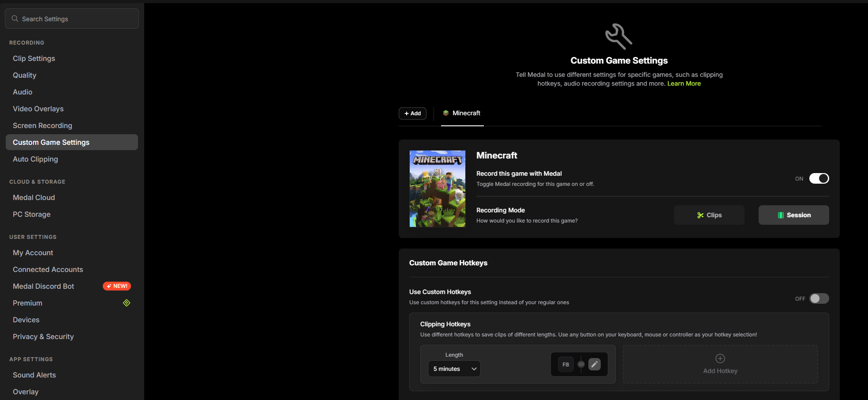This screenshot has height=400, width=868.
Task: Click the Recording Mode label
Action: (501, 210)
